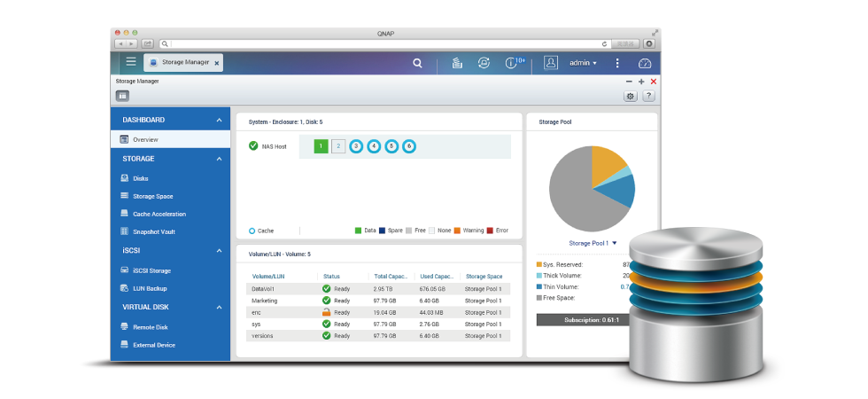The height and width of the screenshot is (399, 868).
Task: Open the Storage Pool 1 dropdown
Action: (593, 242)
